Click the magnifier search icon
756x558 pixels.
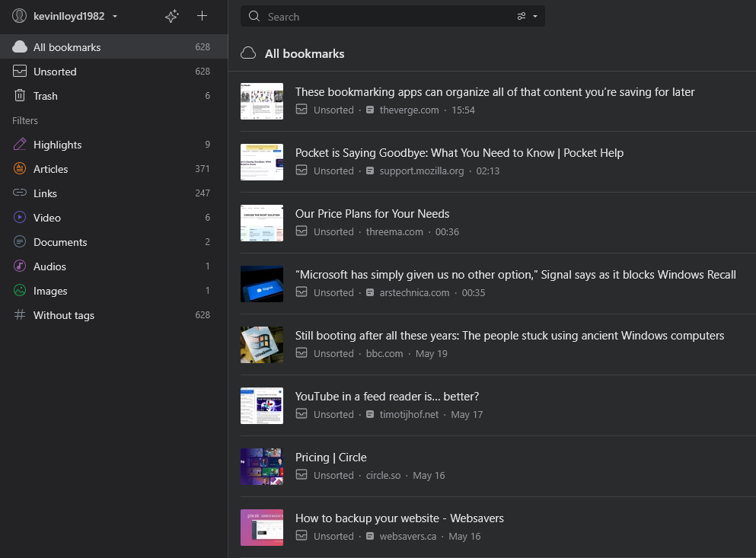[x=254, y=17]
